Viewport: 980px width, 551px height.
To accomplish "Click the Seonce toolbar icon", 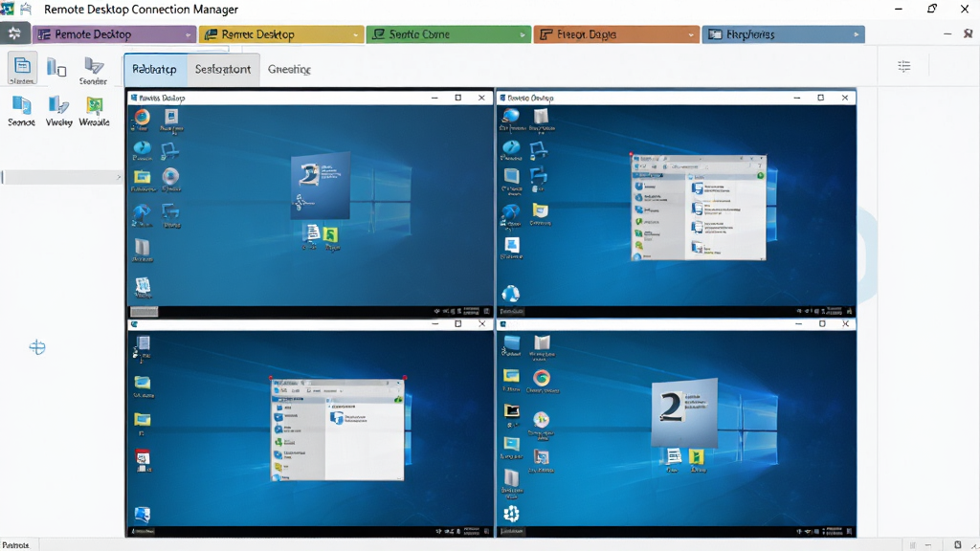I will pos(21,111).
